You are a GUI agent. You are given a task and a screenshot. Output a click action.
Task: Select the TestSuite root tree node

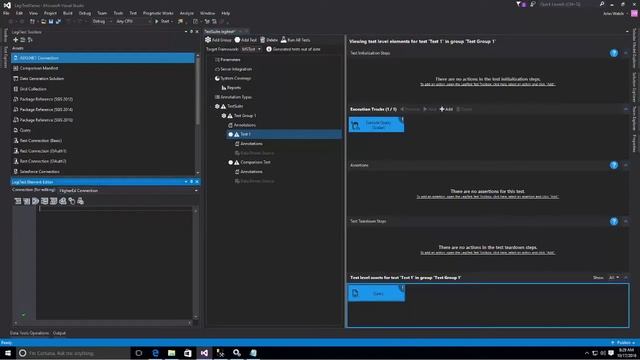tap(235, 106)
